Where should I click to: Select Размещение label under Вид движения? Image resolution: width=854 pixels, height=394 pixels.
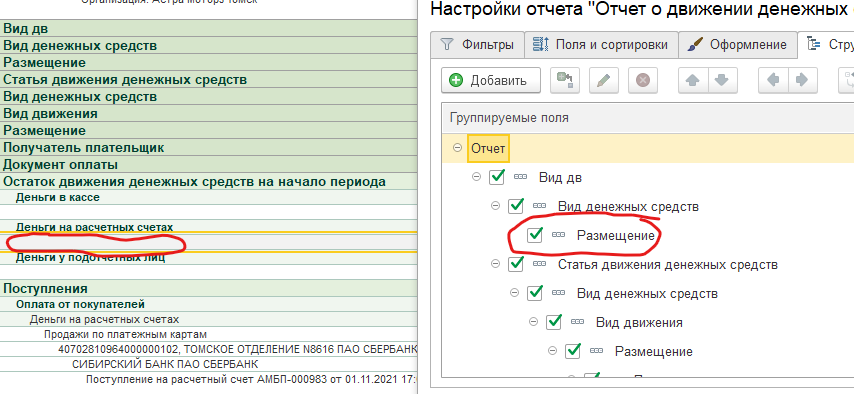point(654,351)
